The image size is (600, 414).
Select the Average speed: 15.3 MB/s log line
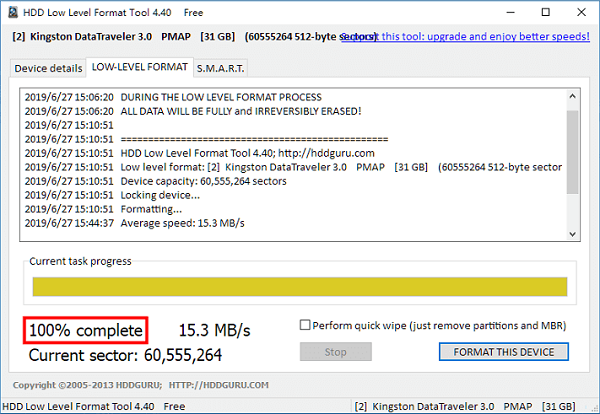135,223
